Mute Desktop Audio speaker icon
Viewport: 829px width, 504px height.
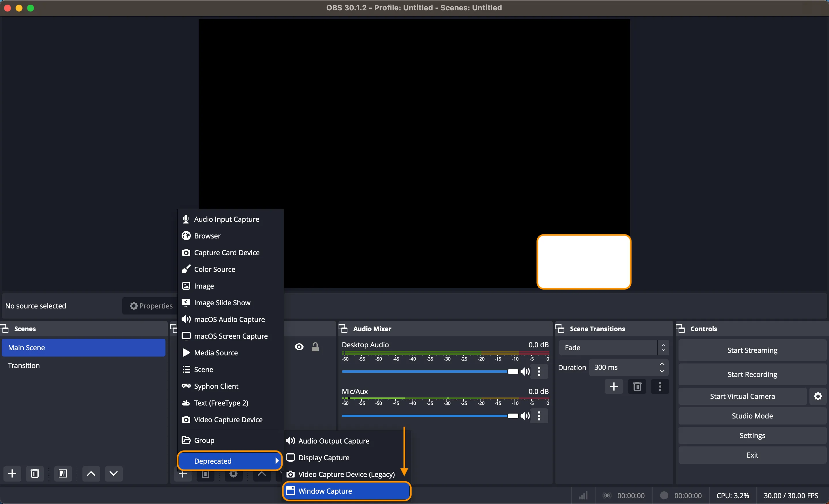525,372
